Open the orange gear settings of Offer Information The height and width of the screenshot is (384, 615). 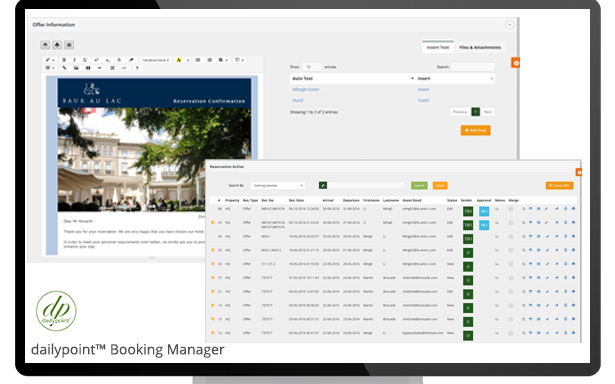[x=515, y=63]
